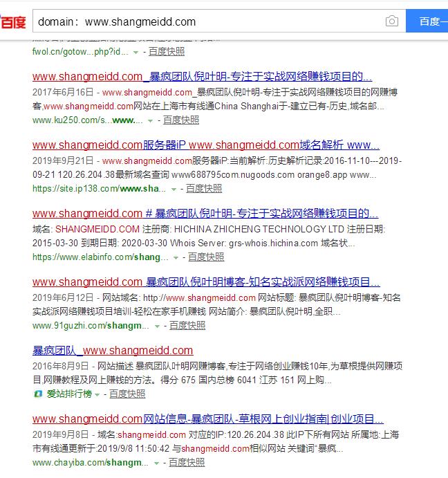Open result title 暴疯团队倪叶明-专注于实战网络赚钱项目的 from ku250
The image size is (448, 478).
[202, 77]
